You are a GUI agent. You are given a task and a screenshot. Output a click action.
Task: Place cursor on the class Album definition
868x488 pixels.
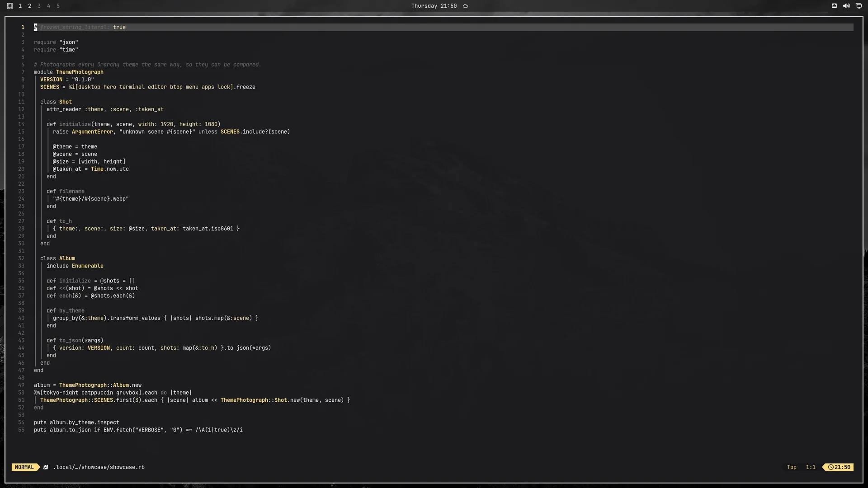pos(57,258)
